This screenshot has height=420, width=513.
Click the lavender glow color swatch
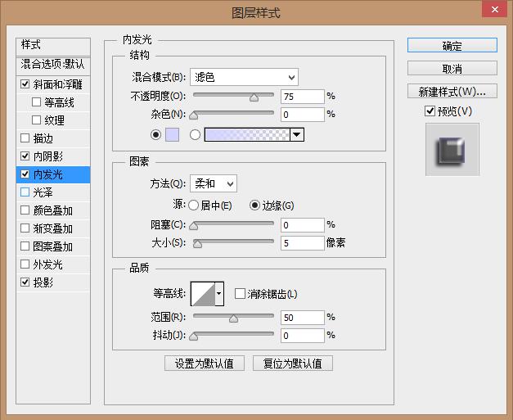point(172,134)
